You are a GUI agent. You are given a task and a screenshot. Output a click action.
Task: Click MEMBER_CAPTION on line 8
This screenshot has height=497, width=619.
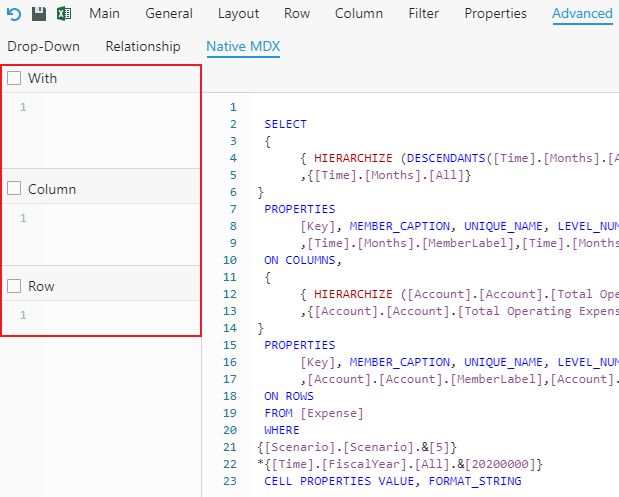coord(400,226)
